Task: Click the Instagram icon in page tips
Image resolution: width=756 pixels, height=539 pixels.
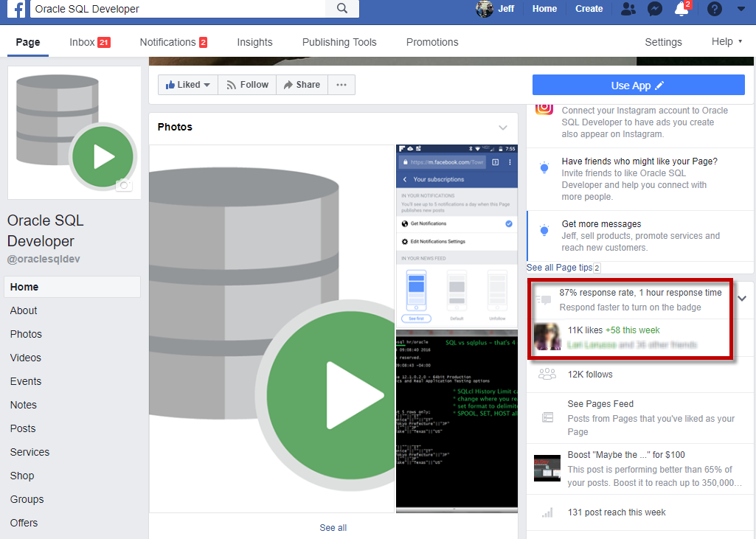Action: (544, 108)
